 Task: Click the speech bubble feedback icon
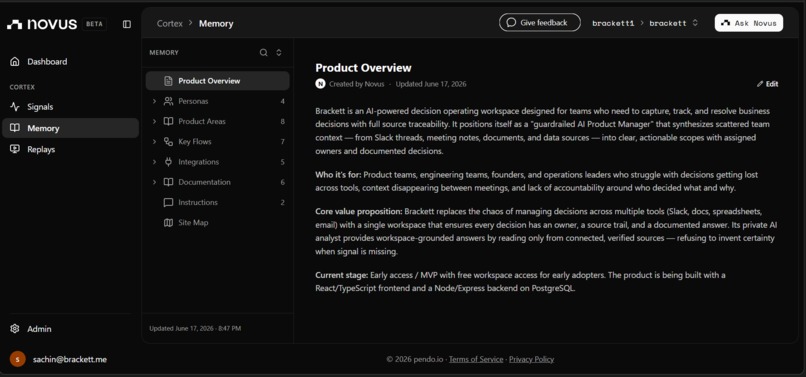tap(511, 23)
